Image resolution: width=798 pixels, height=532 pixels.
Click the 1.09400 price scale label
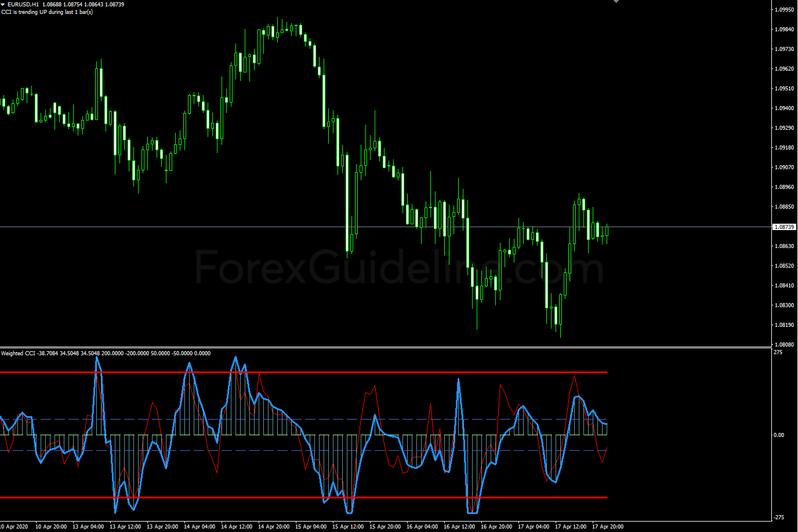(x=784, y=108)
